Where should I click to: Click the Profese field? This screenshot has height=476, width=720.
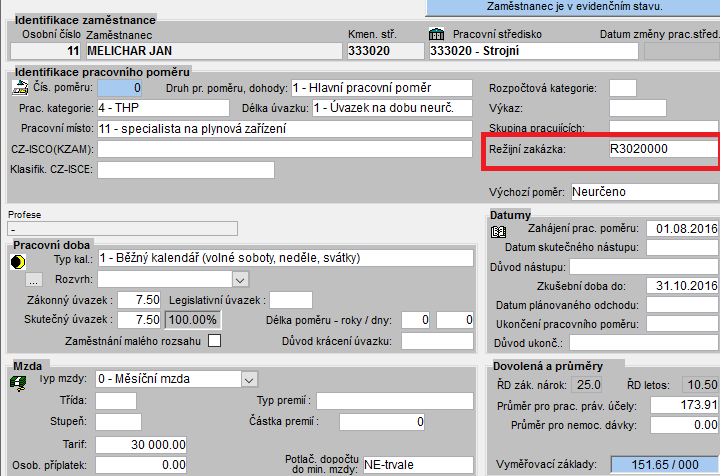[123, 229]
